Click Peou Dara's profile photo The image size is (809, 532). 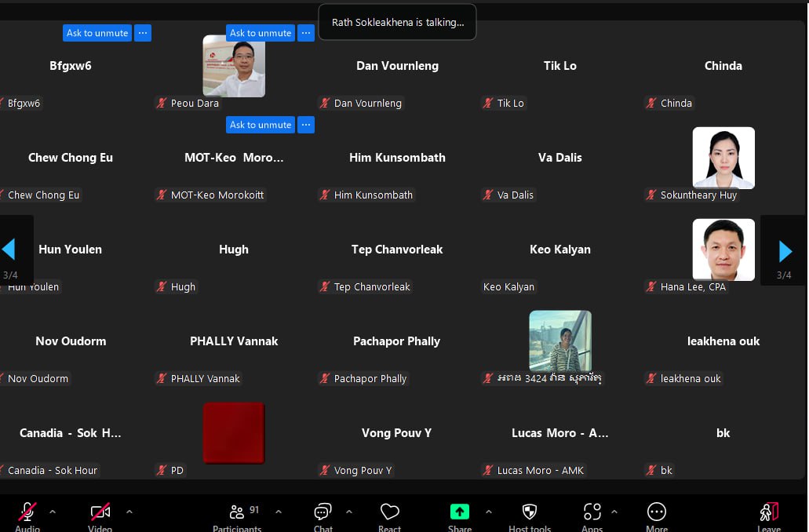[234, 66]
